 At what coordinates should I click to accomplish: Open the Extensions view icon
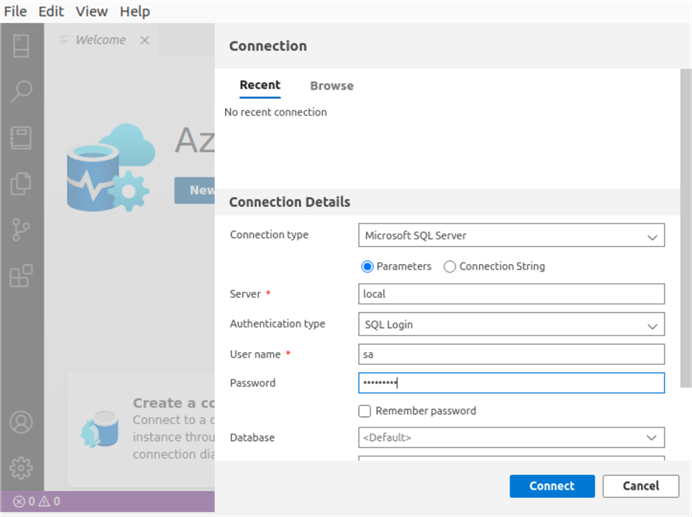tap(21, 276)
